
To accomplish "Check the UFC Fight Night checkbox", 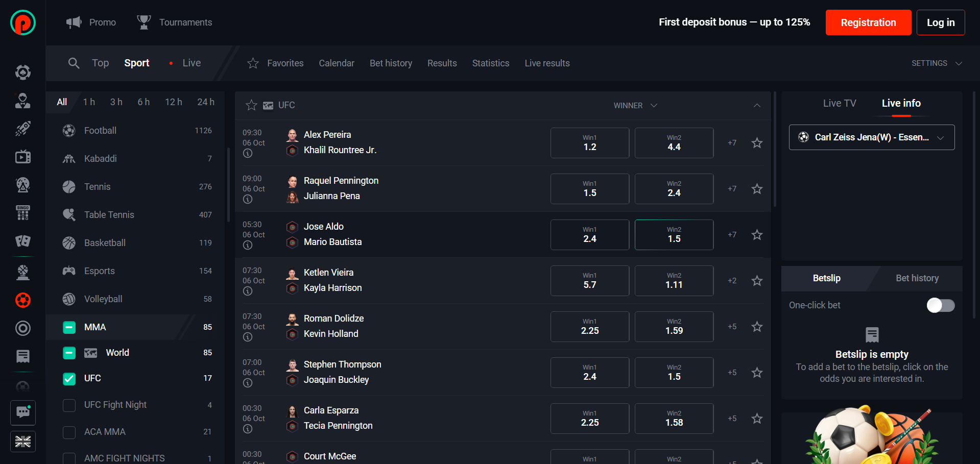I will (69, 405).
